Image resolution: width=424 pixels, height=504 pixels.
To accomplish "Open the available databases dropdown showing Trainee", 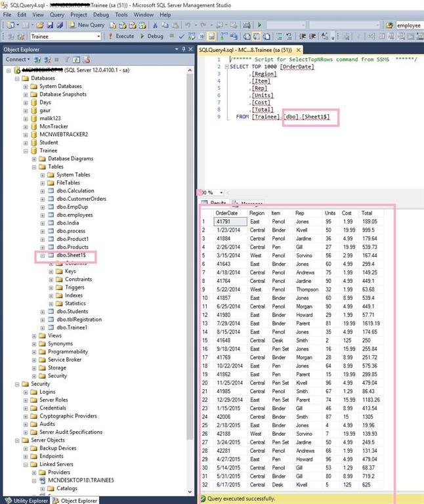I will pos(98,36).
